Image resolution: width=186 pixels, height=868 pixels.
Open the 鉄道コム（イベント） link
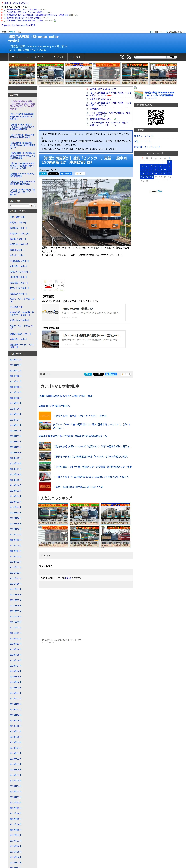(144, 136)
